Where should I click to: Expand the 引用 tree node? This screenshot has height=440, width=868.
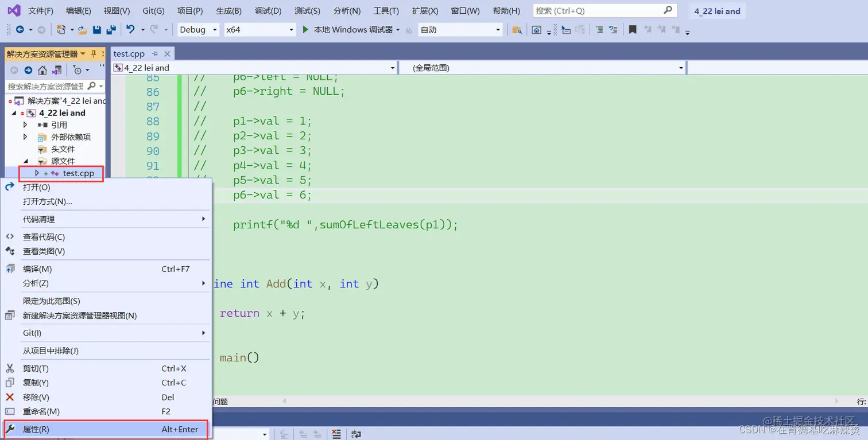point(25,124)
